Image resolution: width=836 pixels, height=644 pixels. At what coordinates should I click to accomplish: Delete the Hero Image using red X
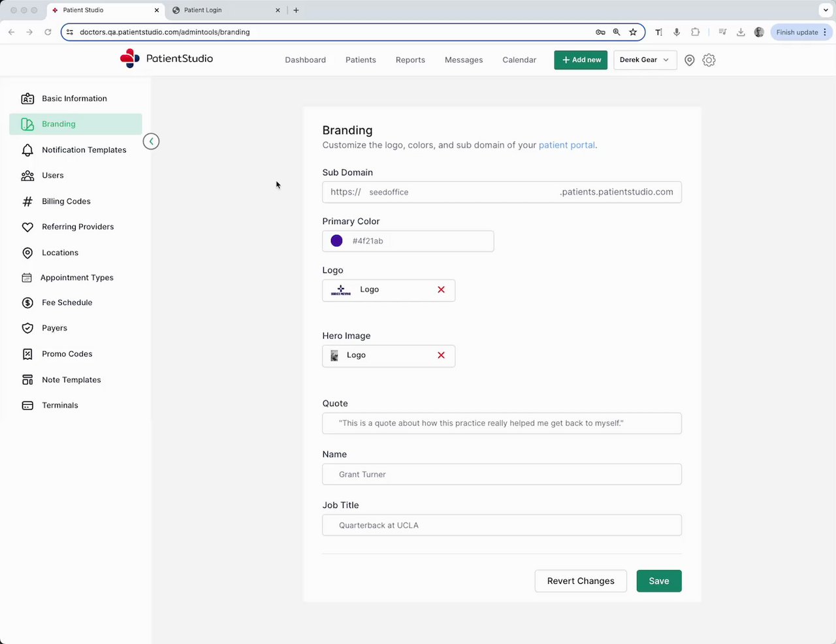click(441, 355)
